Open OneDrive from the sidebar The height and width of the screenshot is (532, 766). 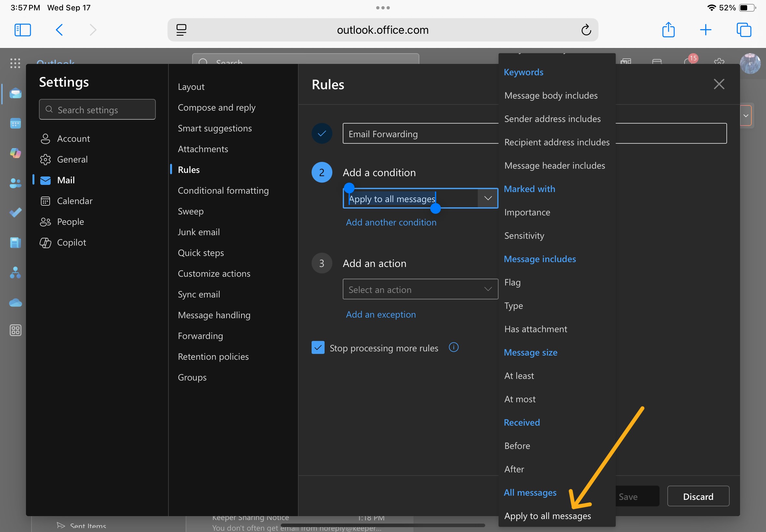tap(15, 302)
